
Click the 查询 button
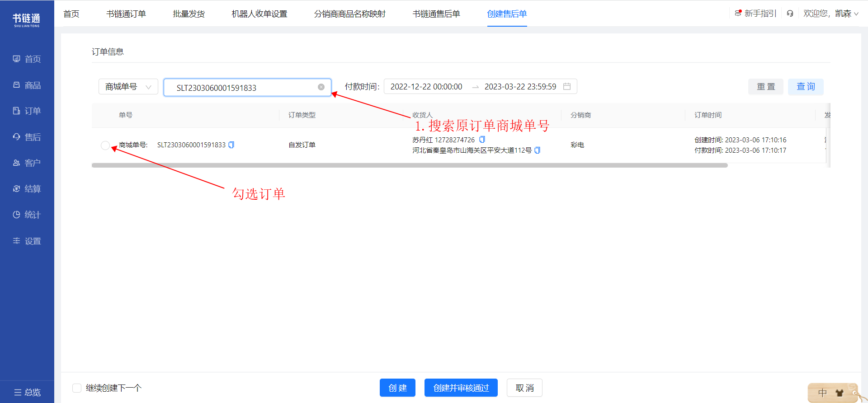tap(806, 87)
